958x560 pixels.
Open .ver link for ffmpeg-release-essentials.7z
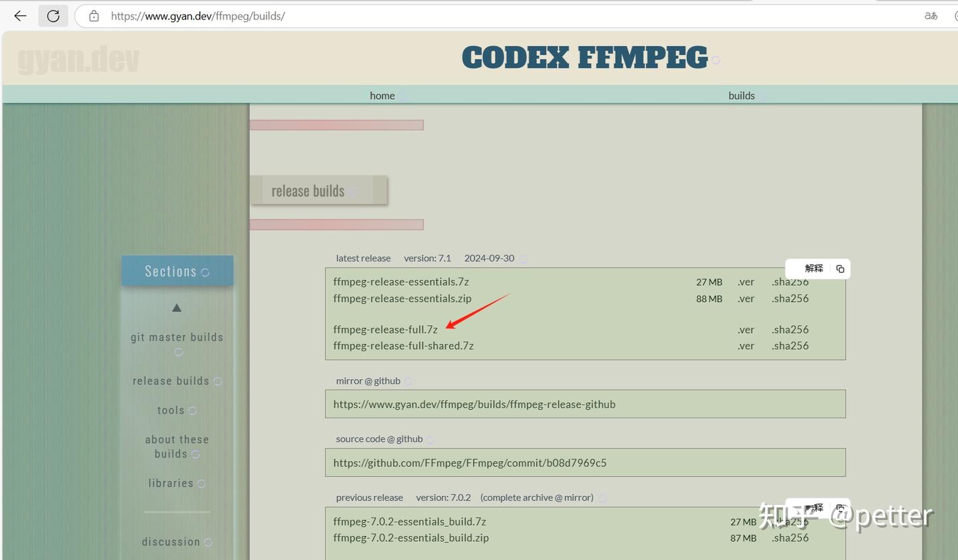[746, 282]
